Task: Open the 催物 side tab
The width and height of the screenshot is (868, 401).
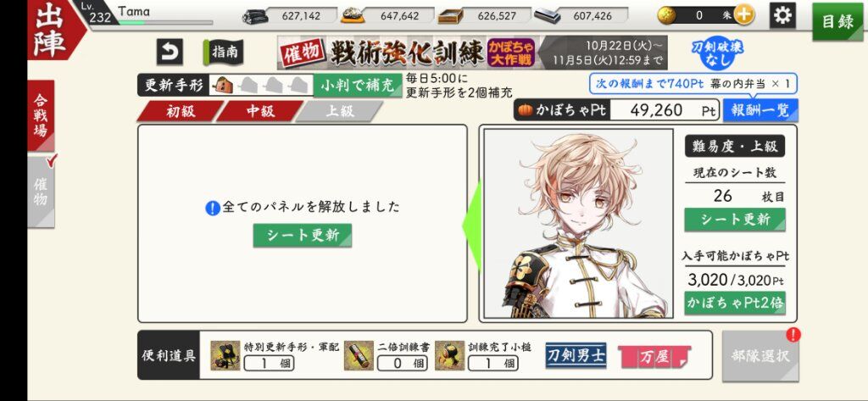Action: click(x=41, y=192)
